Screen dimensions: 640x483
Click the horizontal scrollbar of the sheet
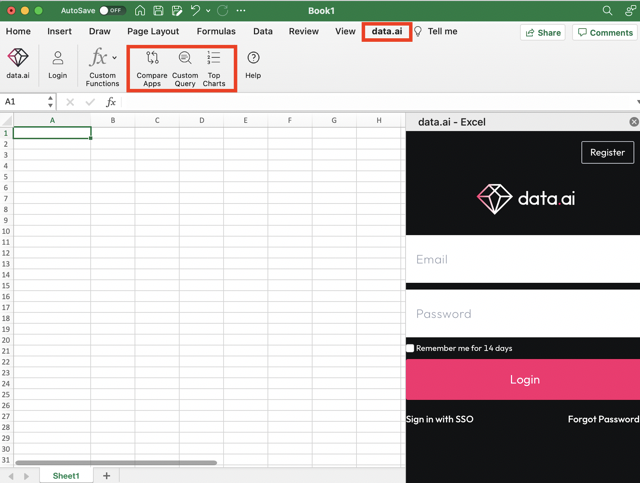pos(116,463)
